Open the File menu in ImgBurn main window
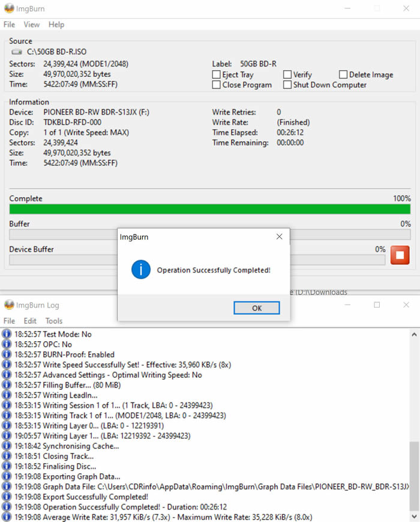420x522 pixels. click(10, 24)
